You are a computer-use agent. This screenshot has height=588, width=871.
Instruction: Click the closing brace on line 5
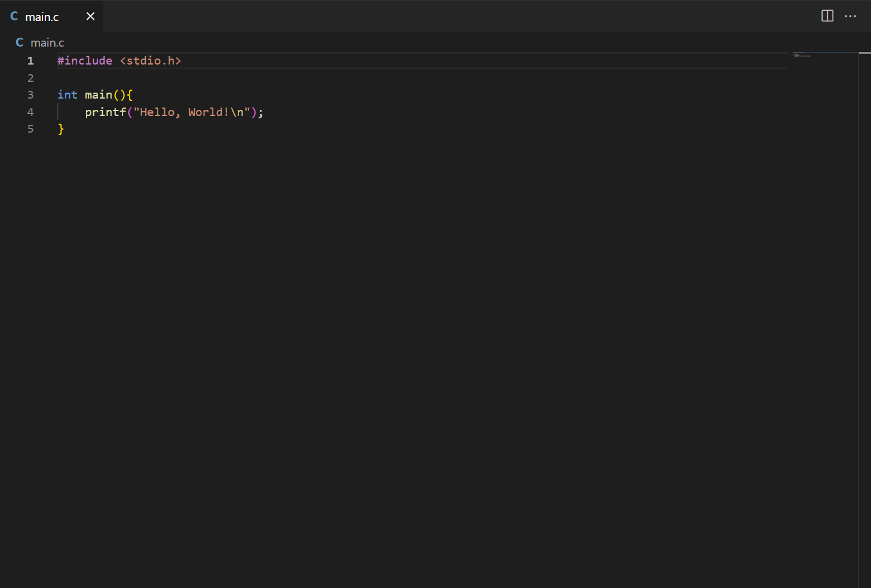coord(61,128)
